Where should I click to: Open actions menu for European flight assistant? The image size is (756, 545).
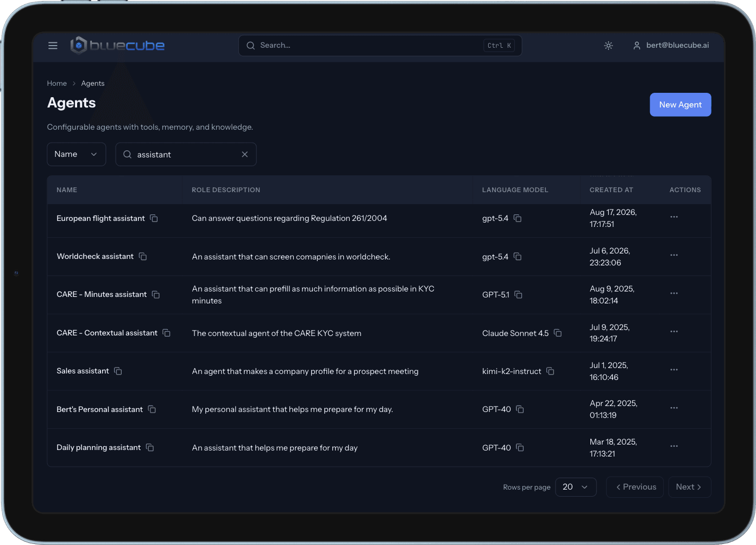(x=674, y=217)
